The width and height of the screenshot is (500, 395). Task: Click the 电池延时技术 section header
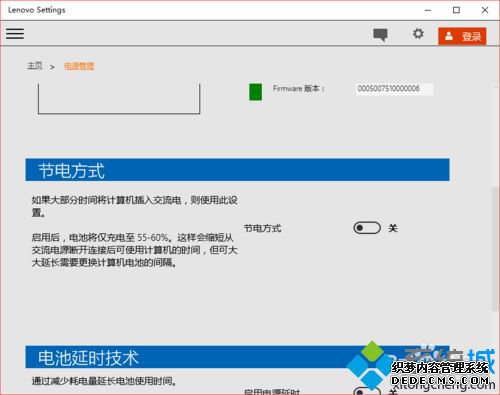[x=237, y=357]
